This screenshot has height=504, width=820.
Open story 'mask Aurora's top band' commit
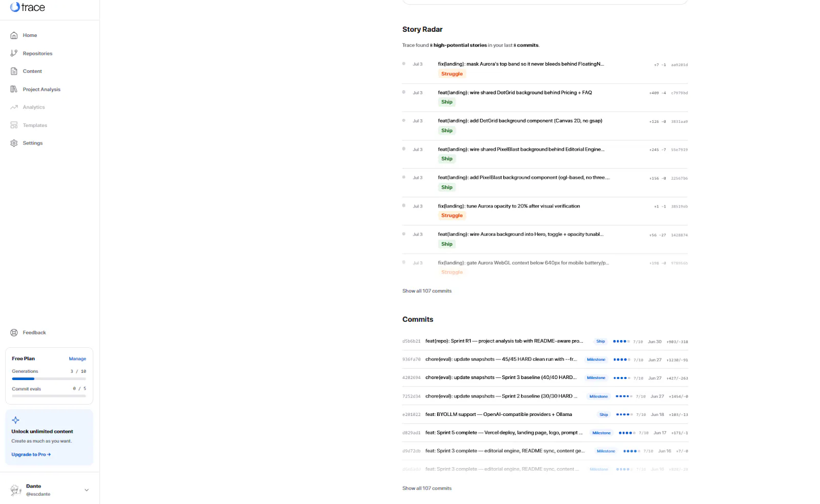[x=521, y=64]
